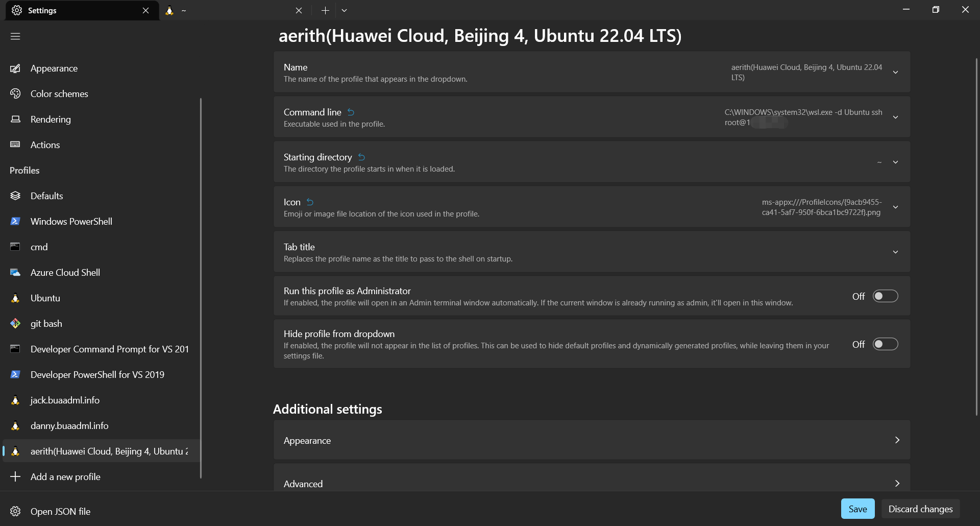
Task: Open the Rendering settings page
Action: tap(101, 119)
